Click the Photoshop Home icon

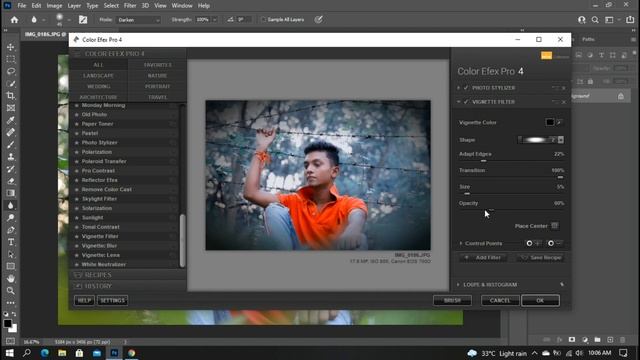(14, 20)
